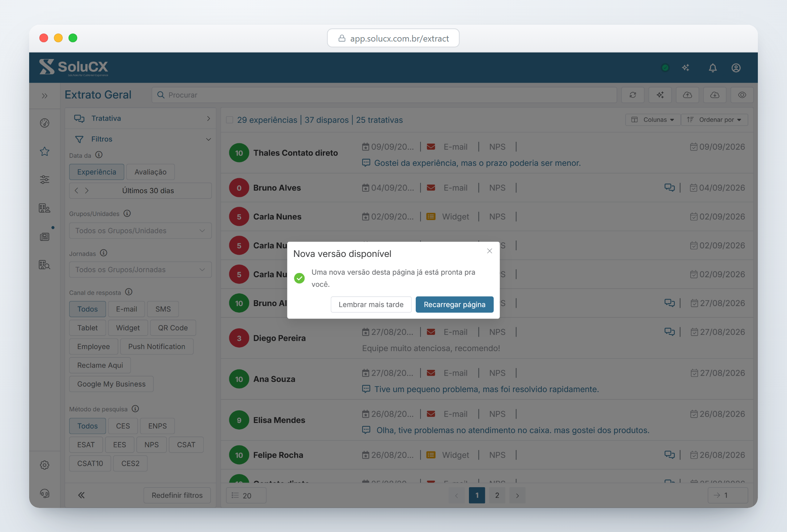Click the Procurar search field
This screenshot has width=787, height=532.
click(384, 95)
